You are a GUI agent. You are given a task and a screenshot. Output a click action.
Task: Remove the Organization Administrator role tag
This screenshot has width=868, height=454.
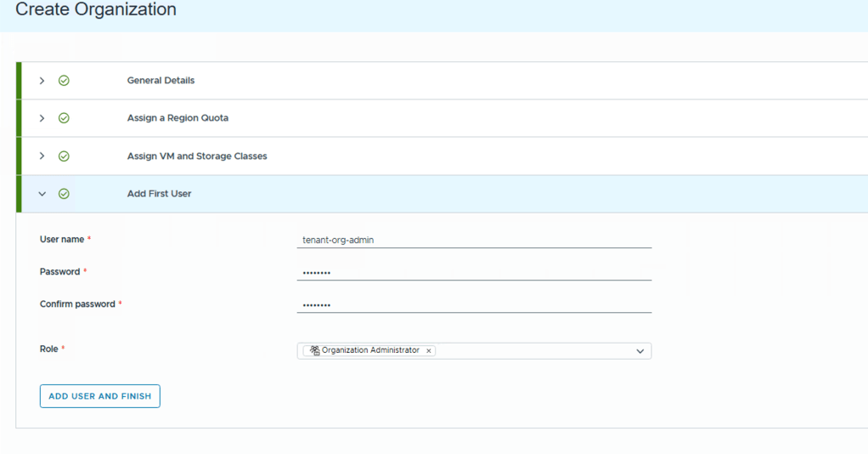point(429,350)
